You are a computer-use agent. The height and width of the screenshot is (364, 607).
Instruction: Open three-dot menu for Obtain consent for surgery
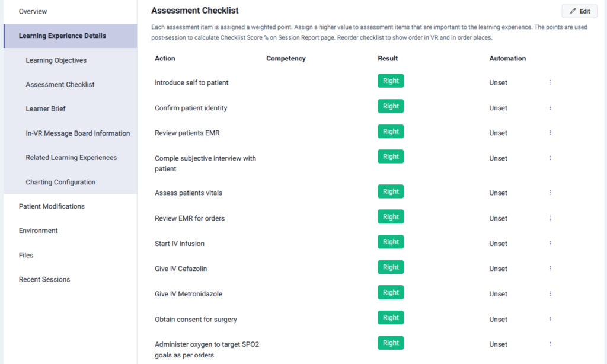coord(550,319)
